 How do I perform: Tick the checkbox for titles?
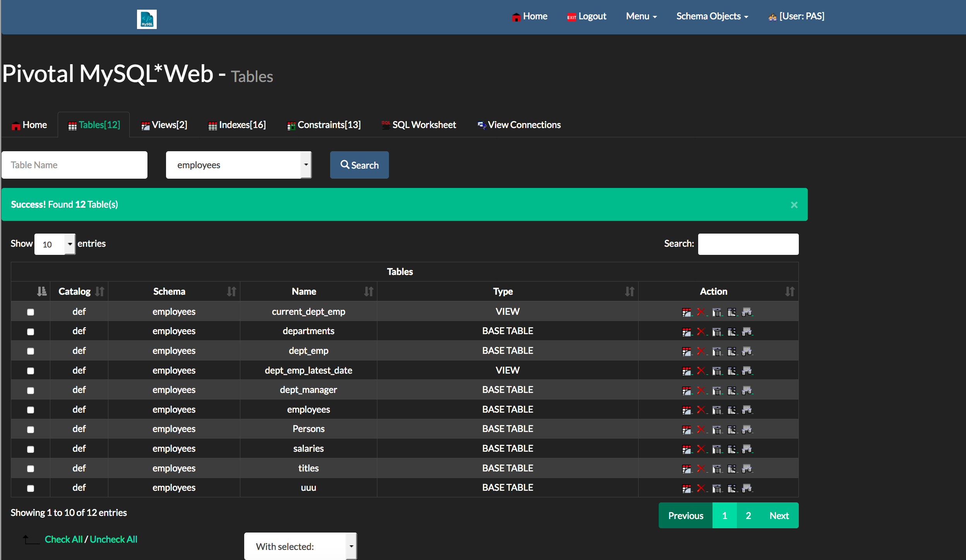(31, 469)
